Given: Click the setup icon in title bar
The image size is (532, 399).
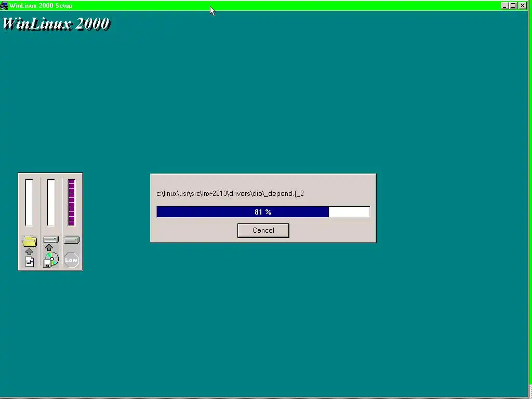Looking at the screenshot, I should (4, 5).
